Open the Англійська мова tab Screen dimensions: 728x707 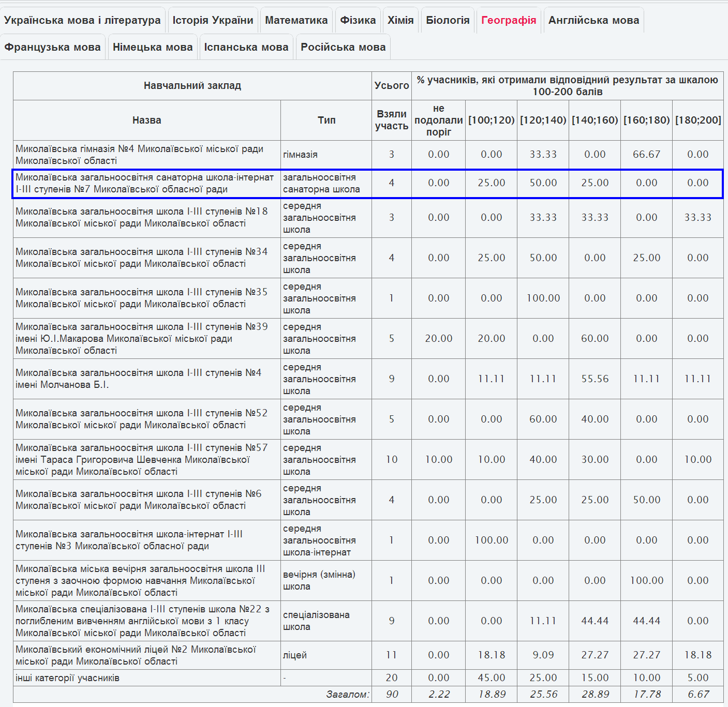pyautogui.click(x=593, y=20)
